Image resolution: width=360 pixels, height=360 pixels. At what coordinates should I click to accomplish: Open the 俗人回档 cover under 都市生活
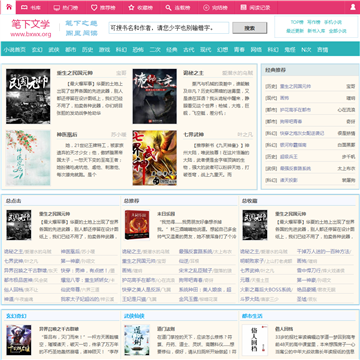point(255,340)
